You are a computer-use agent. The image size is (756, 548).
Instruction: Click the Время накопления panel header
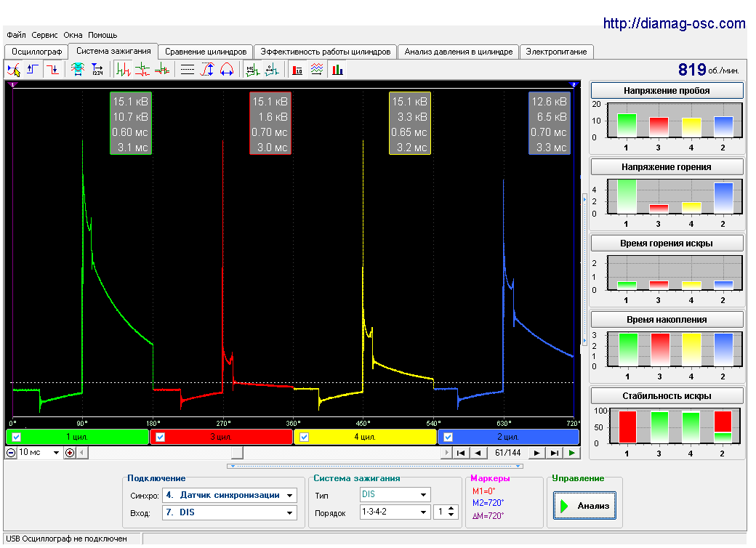pyautogui.click(x=667, y=319)
